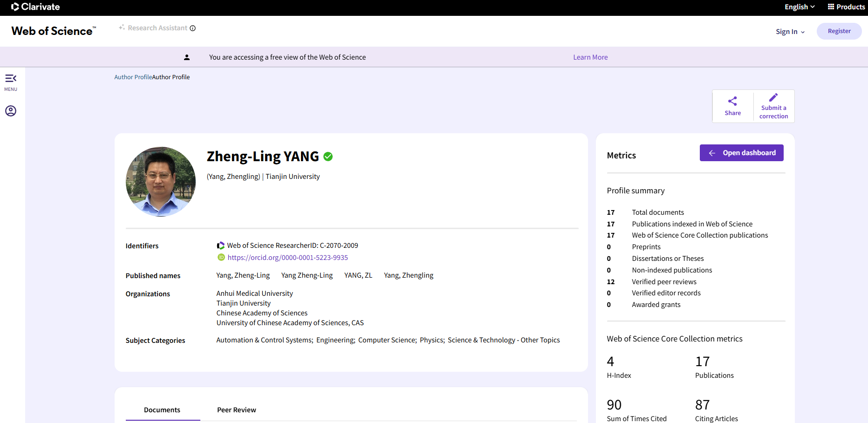Switch to the Peer Review tab
Screen dimensions: 868x423
[x=236, y=409]
